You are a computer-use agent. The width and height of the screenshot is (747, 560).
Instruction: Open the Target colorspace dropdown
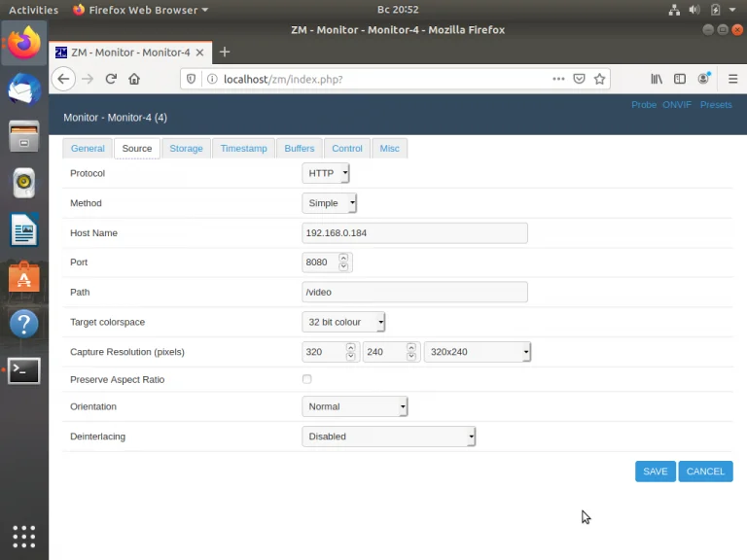[x=343, y=322]
